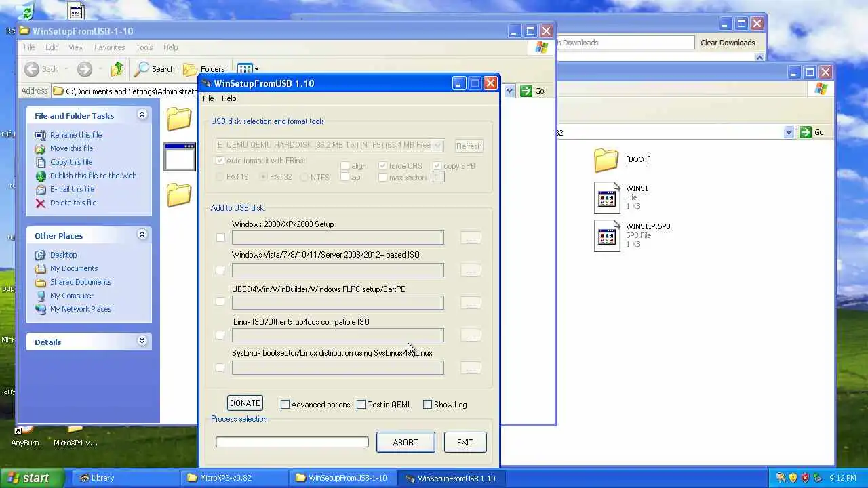
Task: Enable the Test in QEMU checkbox
Action: point(361,405)
